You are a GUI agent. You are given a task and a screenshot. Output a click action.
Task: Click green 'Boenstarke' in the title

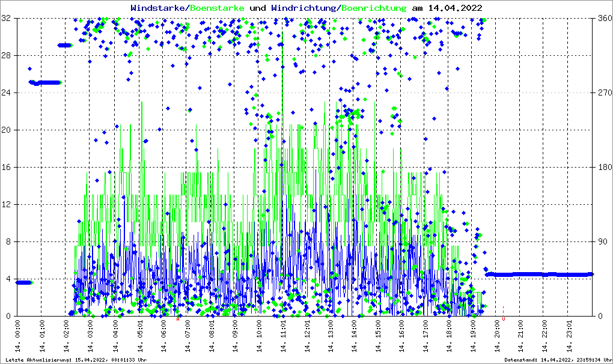click(x=217, y=8)
